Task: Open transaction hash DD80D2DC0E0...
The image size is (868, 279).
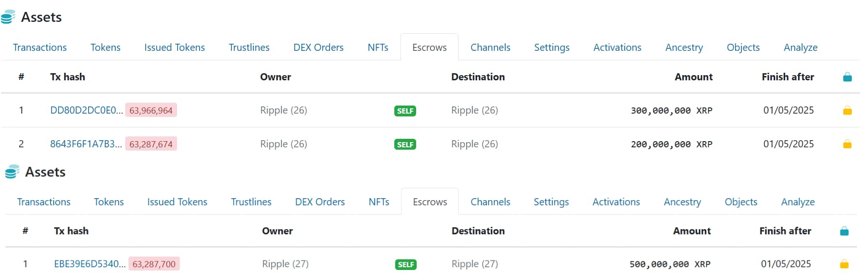Action: pos(86,110)
